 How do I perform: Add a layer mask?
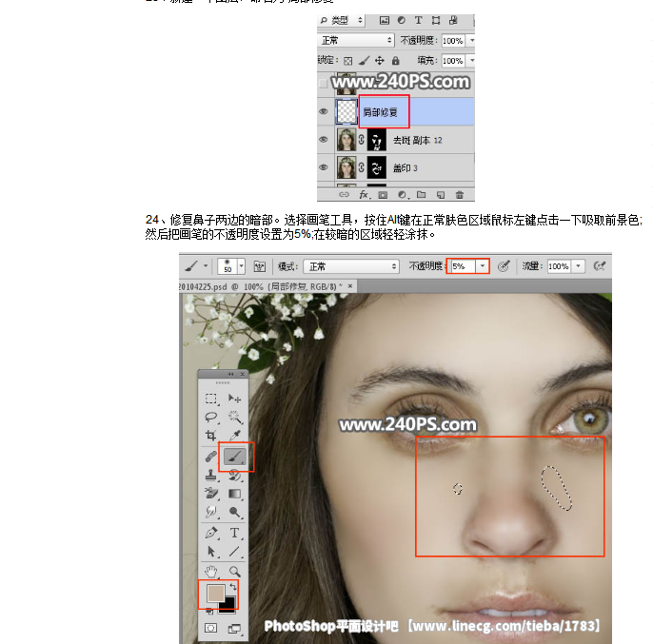(x=383, y=195)
